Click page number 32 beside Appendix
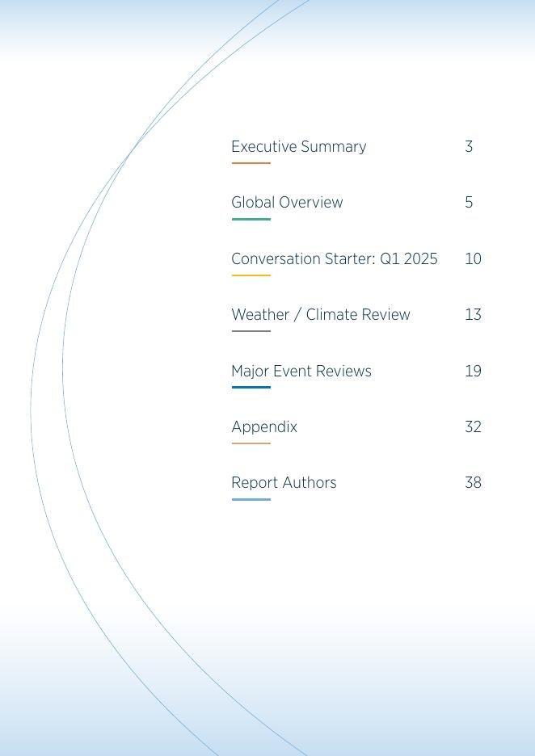Screen dimensions: 535x756 (x=473, y=427)
